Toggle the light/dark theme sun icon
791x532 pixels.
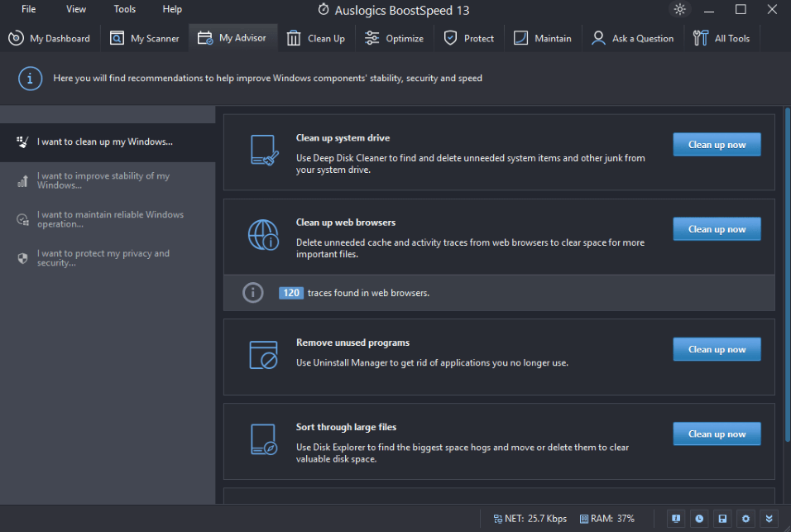pyautogui.click(x=679, y=10)
